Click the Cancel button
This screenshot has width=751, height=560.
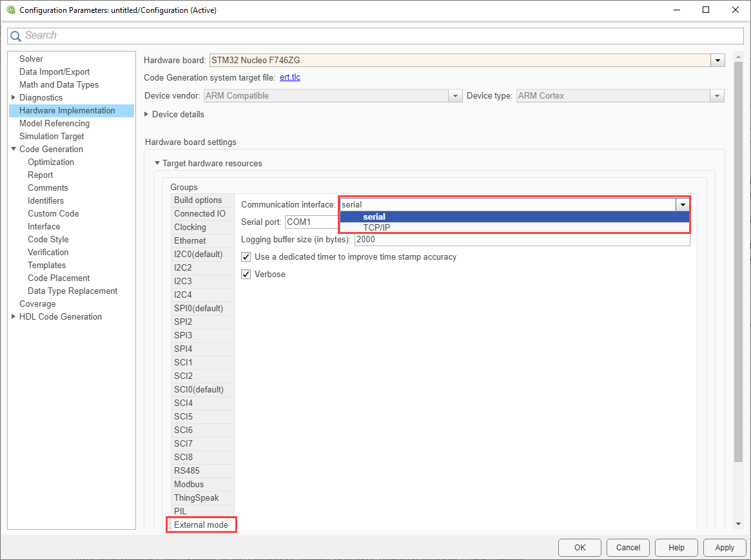pyautogui.click(x=628, y=548)
